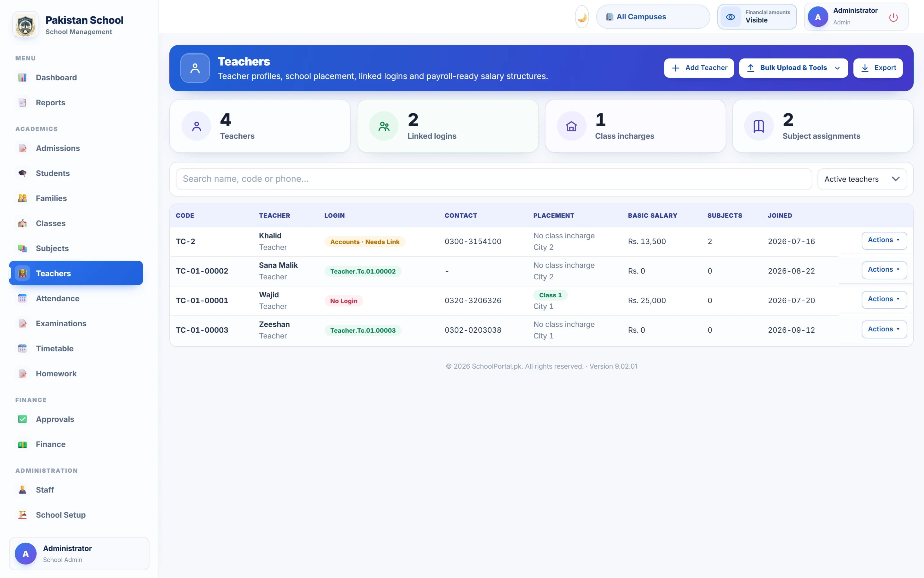This screenshot has width=924, height=578.
Task: Click the Admissions sidebar icon
Action: (x=22, y=148)
